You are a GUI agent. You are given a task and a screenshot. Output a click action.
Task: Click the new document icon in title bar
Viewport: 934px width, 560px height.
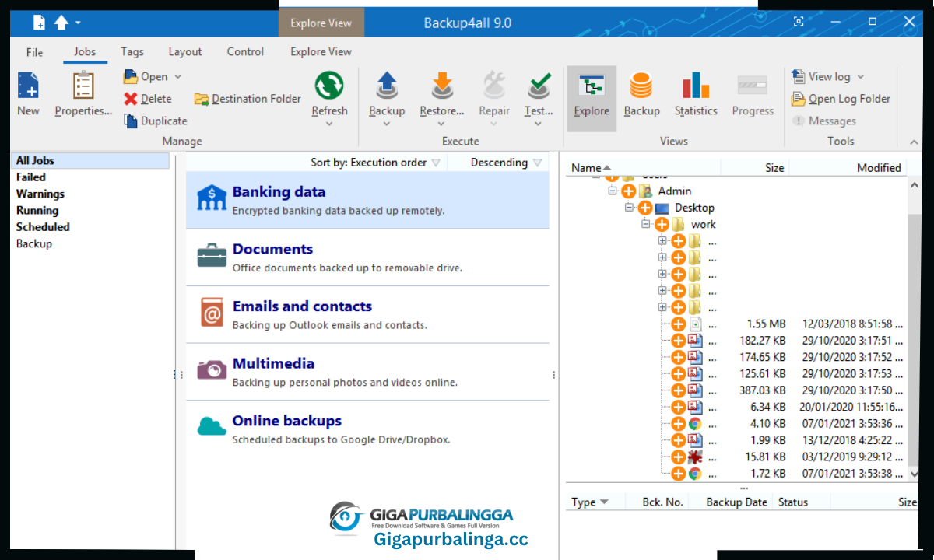point(39,23)
